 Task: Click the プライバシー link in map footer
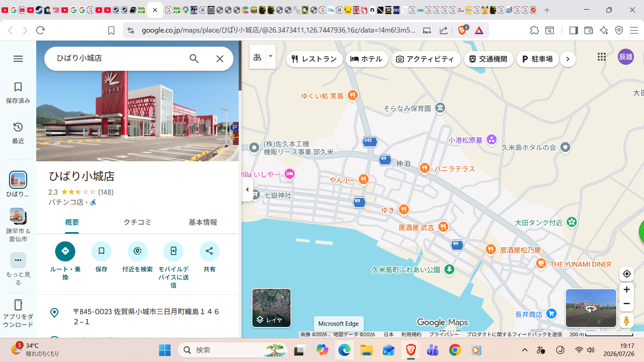444,334
